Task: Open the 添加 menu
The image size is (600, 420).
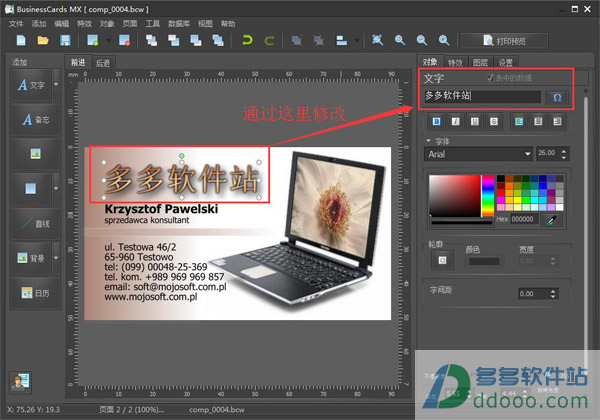Action: point(39,24)
